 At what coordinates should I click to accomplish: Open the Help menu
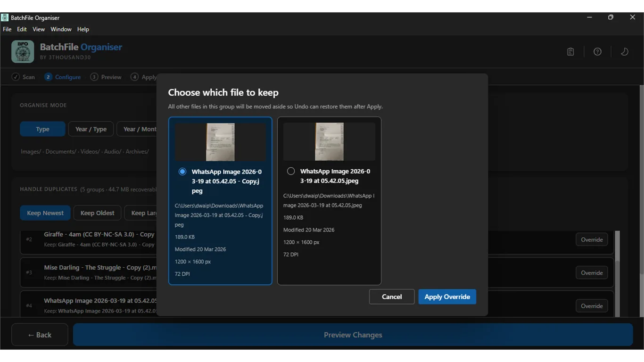[83, 29]
